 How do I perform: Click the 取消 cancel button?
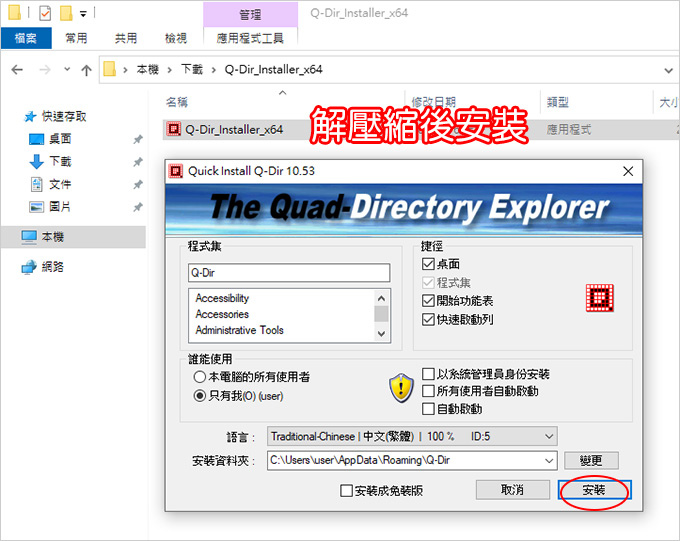[x=513, y=490]
